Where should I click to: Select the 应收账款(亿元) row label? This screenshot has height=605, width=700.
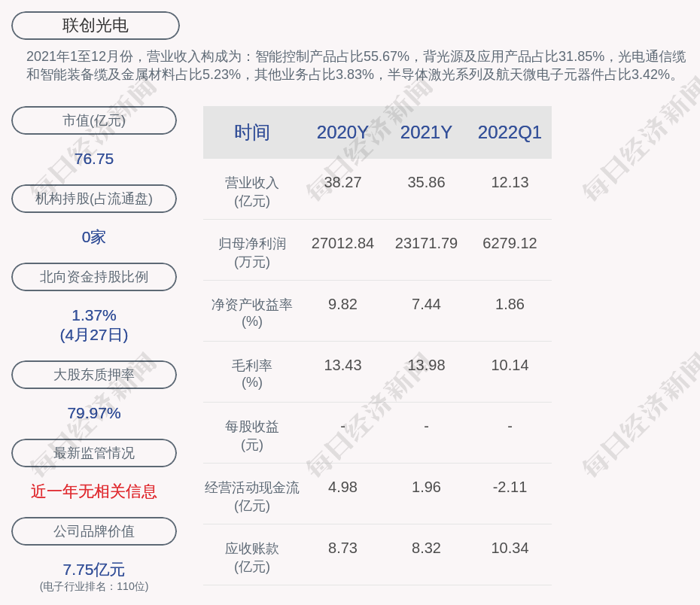252,558
